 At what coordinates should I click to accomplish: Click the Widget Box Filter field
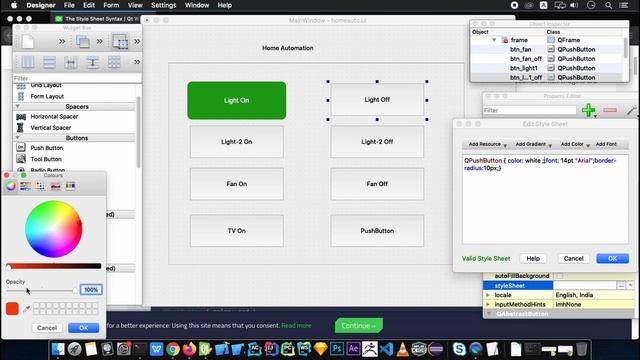[x=77, y=78]
